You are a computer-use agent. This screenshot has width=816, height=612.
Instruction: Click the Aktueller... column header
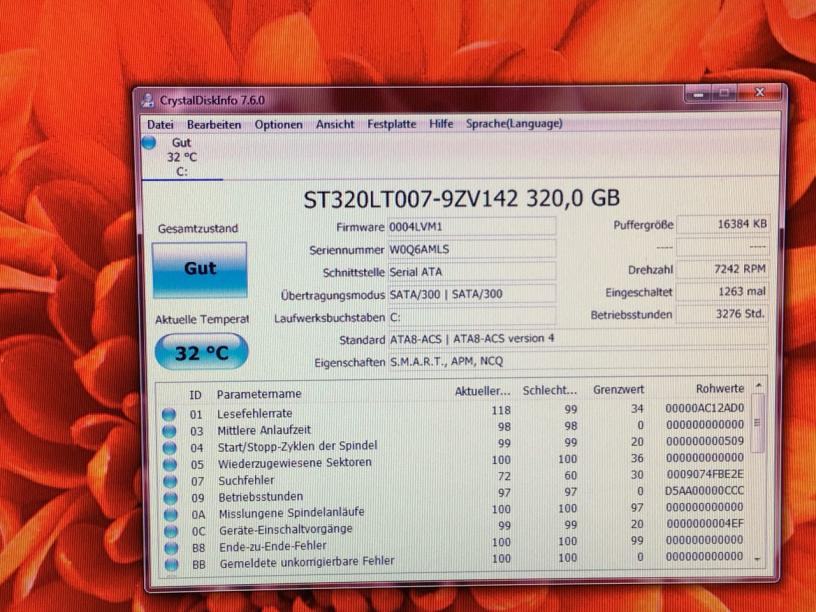(482, 391)
